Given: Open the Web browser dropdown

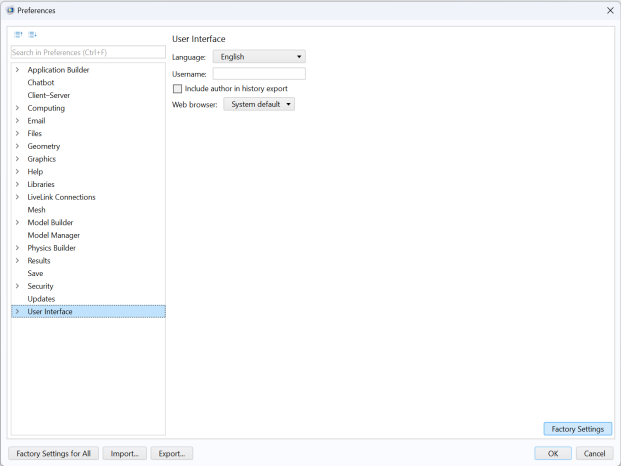Looking at the screenshot, I should [x=259, y=104].
